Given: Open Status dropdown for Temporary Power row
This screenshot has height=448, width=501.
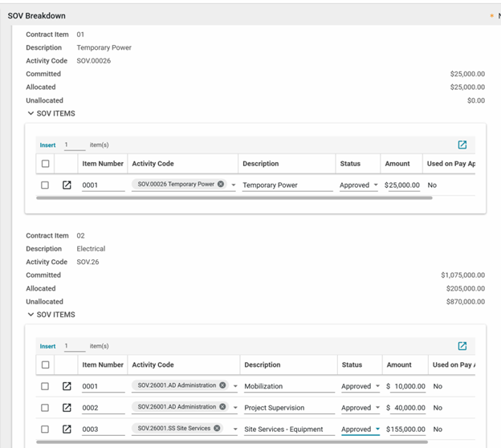Looking at the screenshot, I should click(x=376, y=185).
